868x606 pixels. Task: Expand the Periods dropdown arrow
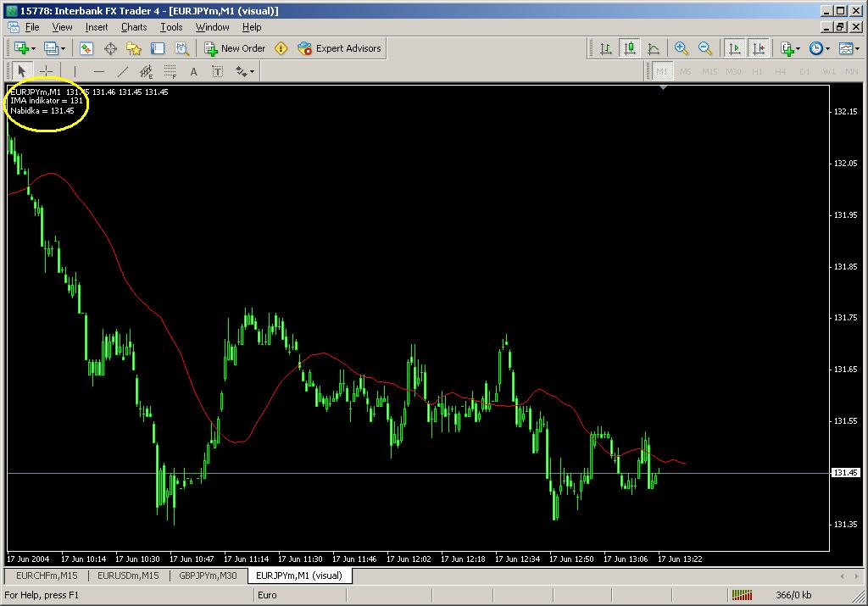pyautogui.click(x=827, y=48)
